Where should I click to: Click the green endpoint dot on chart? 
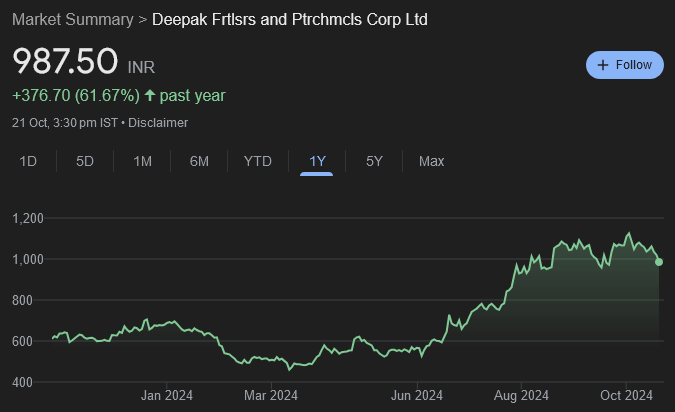659,262
